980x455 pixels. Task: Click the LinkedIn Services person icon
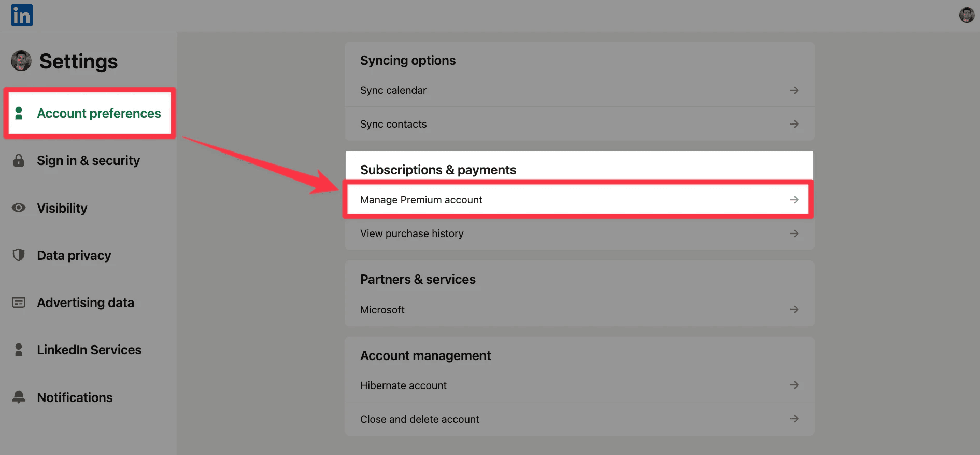point(19,350)
